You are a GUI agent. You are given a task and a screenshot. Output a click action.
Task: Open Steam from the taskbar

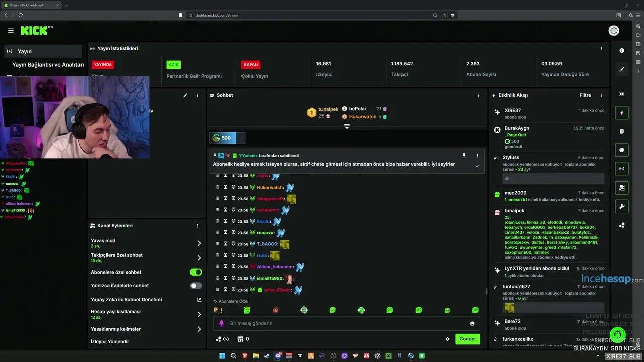[x=267, y=356]
